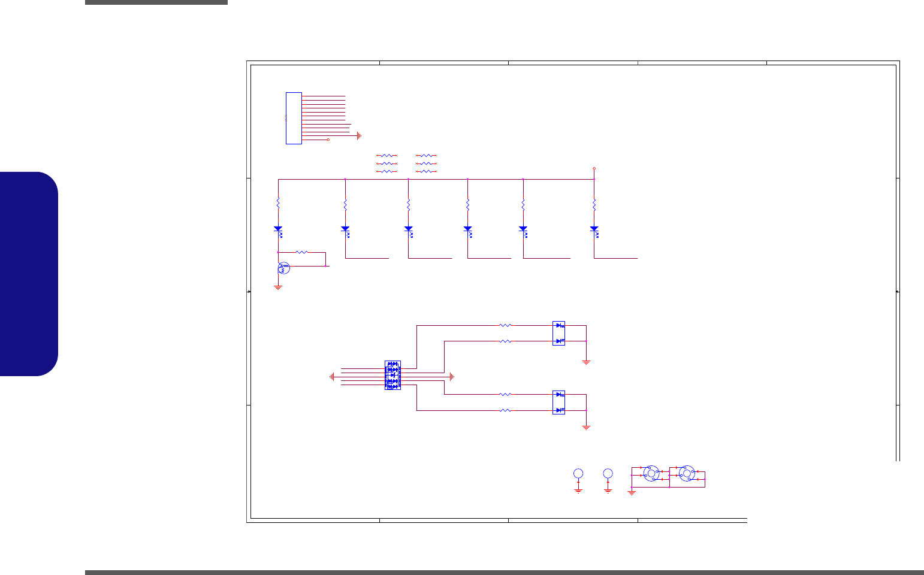924x575 pixels.
Task: Select the transistor symbol in the circle
Action: pos(283,268)
